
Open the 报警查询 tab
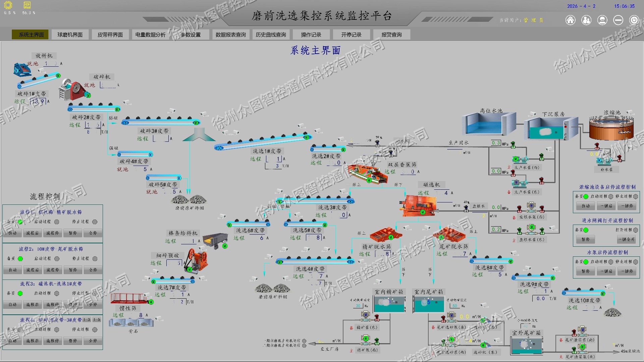pos(391,35)
